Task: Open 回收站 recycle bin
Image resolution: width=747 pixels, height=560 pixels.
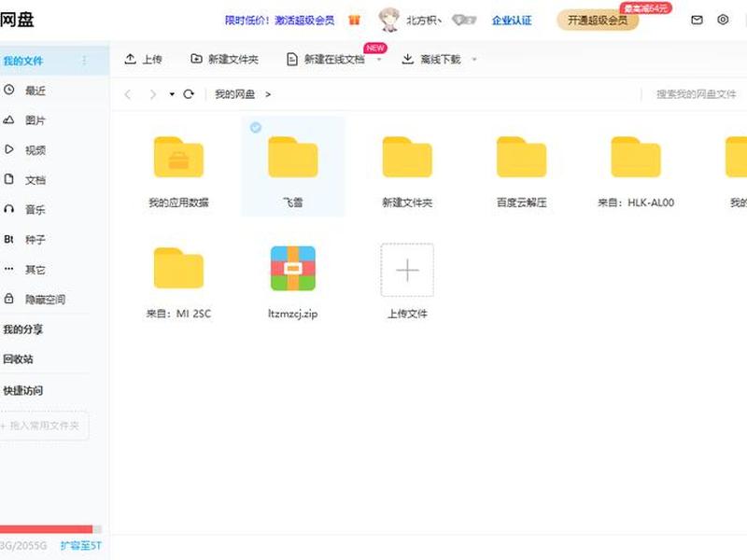Action: (18, 359)
